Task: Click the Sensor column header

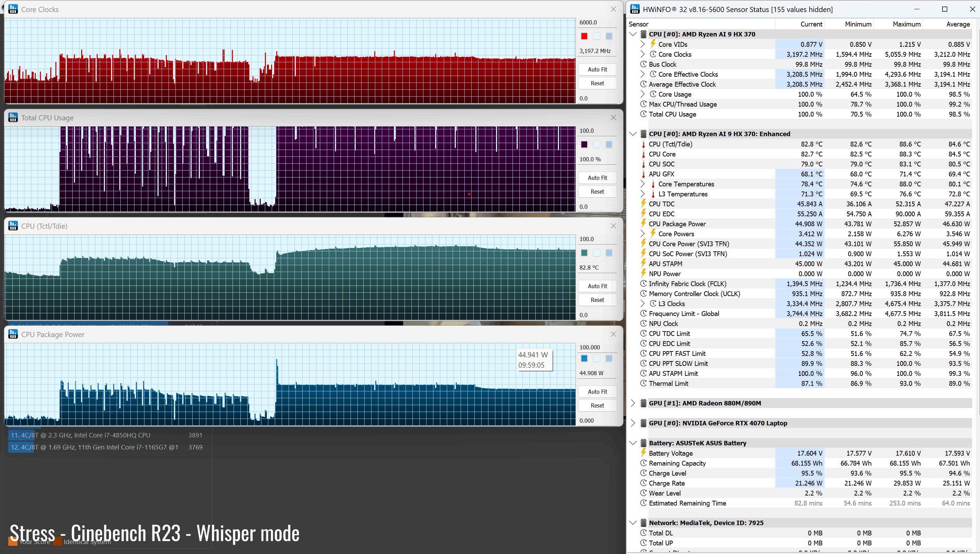Action: tap(701, 24)
